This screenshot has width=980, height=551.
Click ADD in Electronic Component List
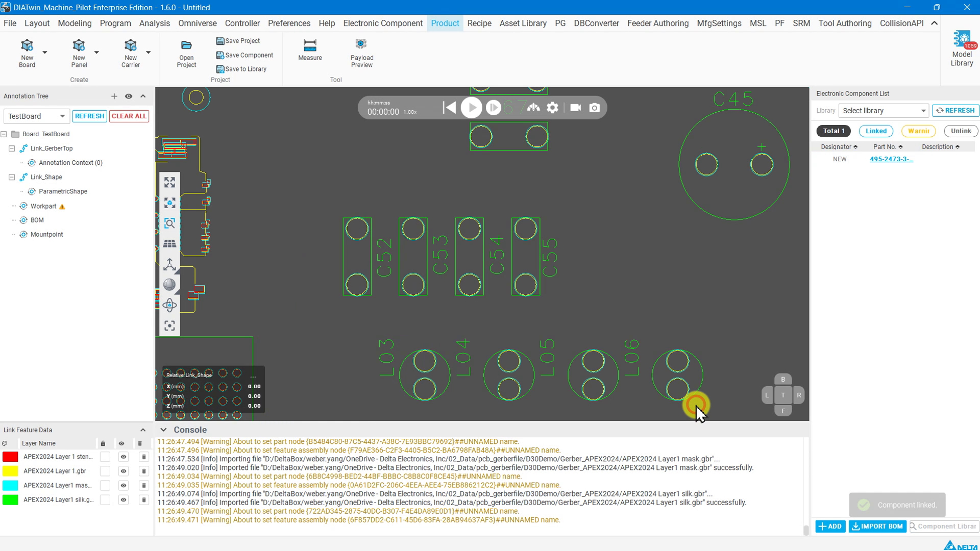pos(830,527)
